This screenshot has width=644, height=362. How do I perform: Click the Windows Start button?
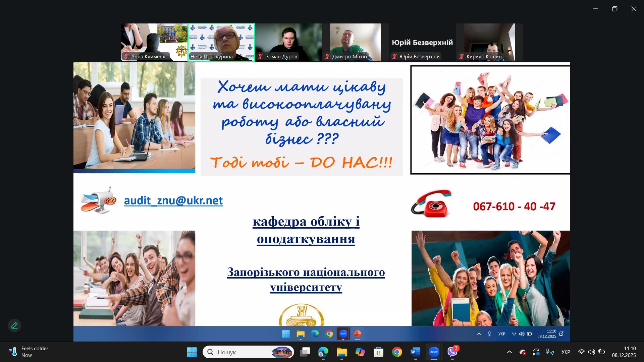[x=192, y=352]
